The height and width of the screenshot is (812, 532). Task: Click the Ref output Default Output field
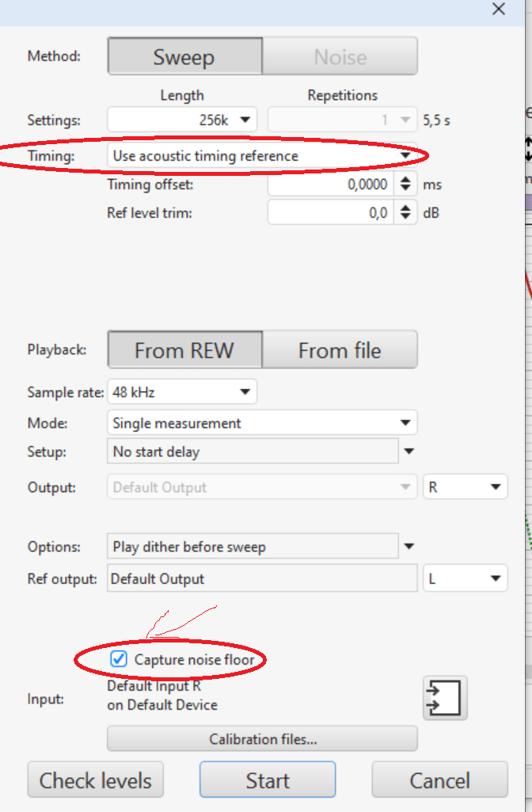pyautogui.click(x=262, y=578)
